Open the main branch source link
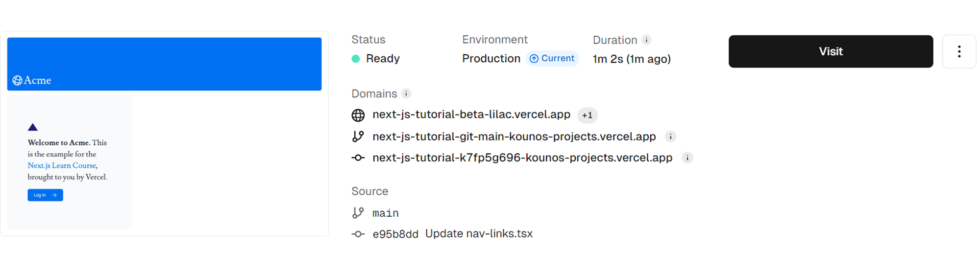Viewport: 980px width, 253px height. pyautogui.click(x=385, y=213)
